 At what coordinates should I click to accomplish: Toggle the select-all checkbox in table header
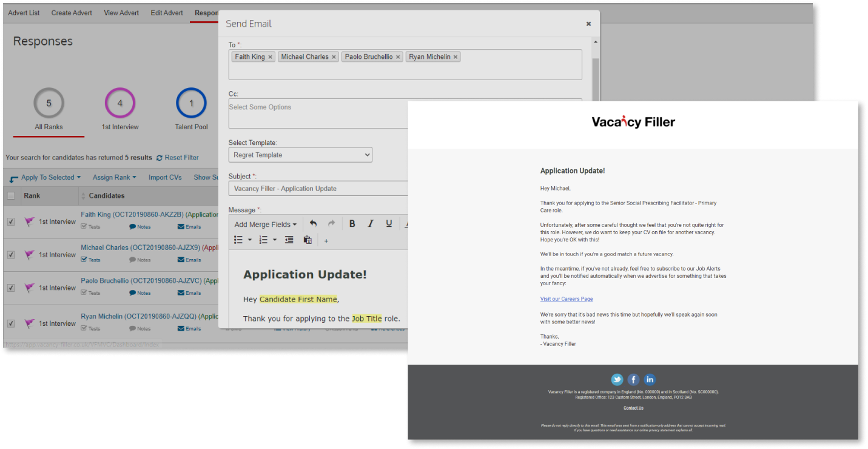(11, 196)
